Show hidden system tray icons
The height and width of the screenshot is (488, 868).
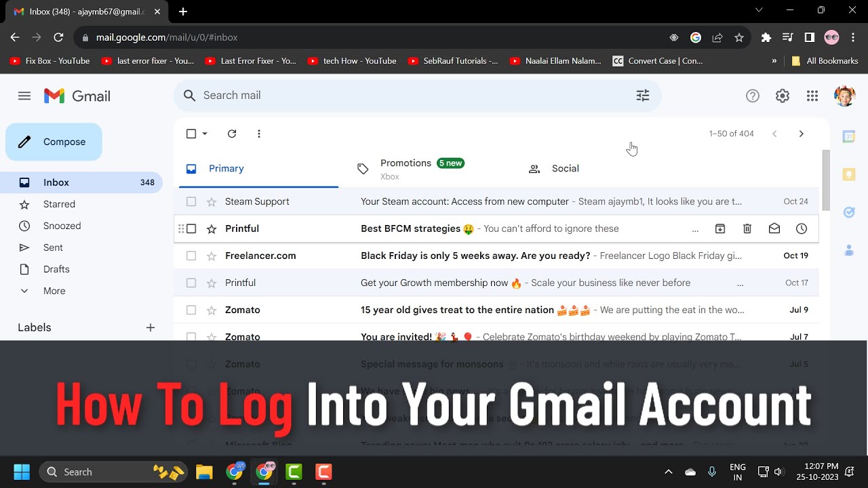click(668, 472)
